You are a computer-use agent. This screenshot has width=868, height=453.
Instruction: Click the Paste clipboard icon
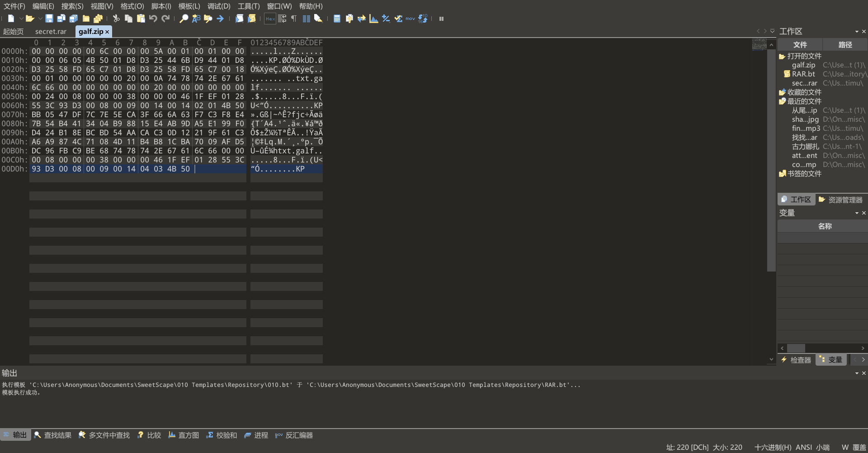(141, 19)
